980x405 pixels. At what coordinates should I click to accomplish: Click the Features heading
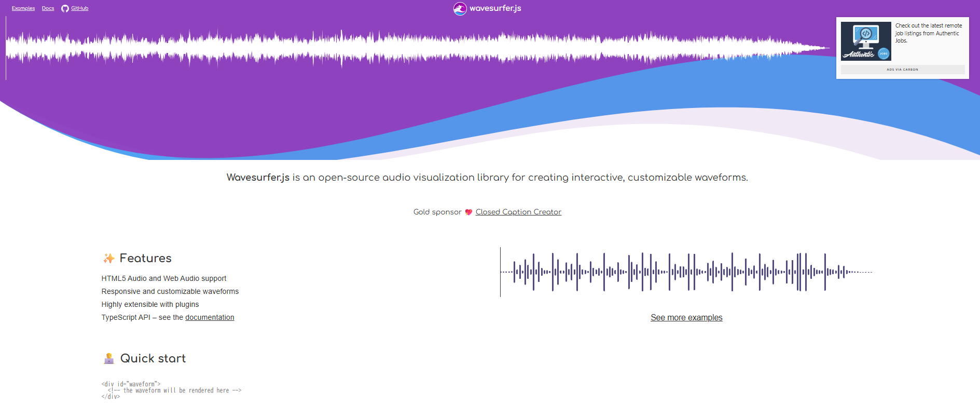coord(146,258)
